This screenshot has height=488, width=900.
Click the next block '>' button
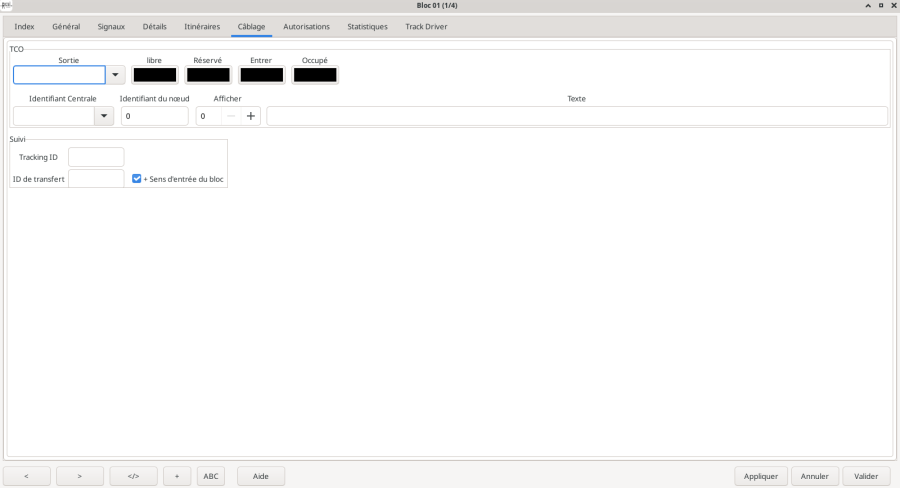pyautogui.click(x=80, y=476)
